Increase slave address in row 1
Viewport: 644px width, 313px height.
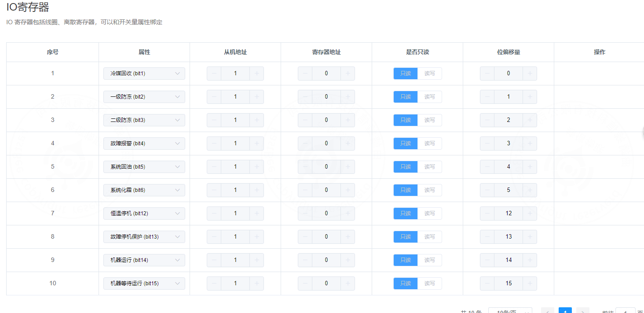257,74
